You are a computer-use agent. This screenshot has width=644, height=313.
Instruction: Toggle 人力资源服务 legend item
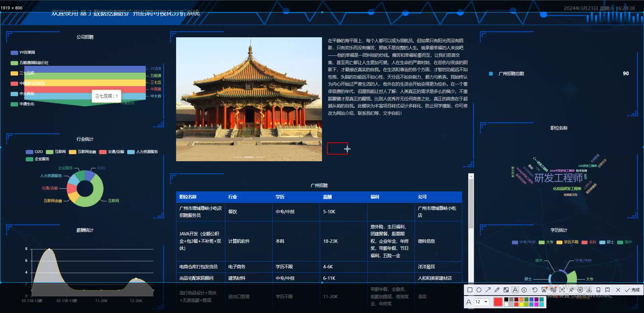point(143,152)
